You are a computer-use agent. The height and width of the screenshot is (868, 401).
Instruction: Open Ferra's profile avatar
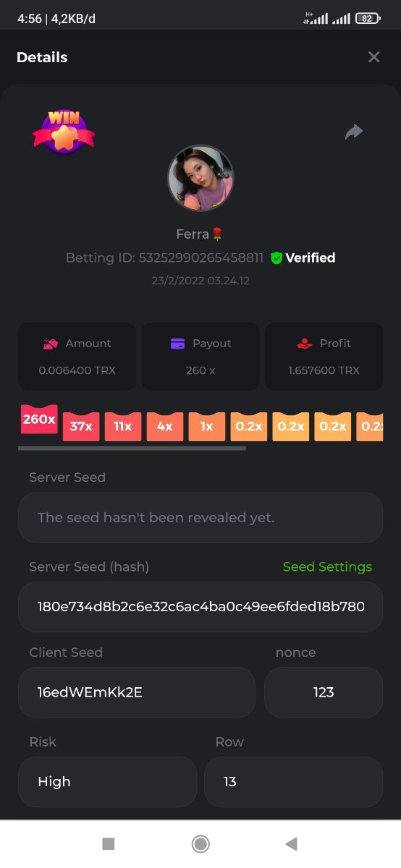[x=200, y=178]
